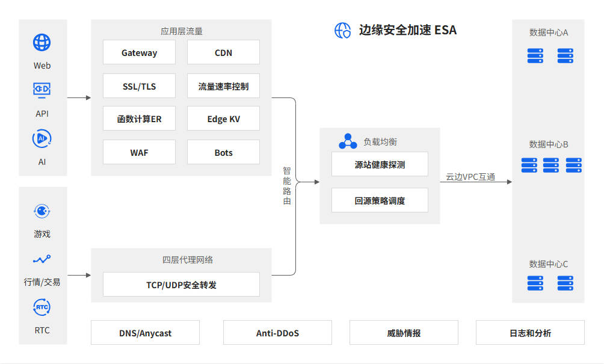Screen dimensions: 604x364
Task: Click the API icon
Action: (42, 90)
